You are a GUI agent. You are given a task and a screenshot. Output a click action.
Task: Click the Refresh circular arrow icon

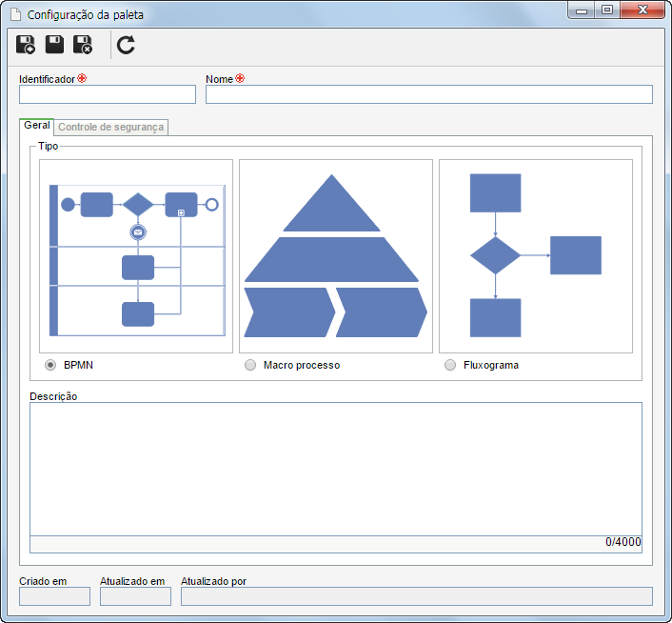coord(126,45)
